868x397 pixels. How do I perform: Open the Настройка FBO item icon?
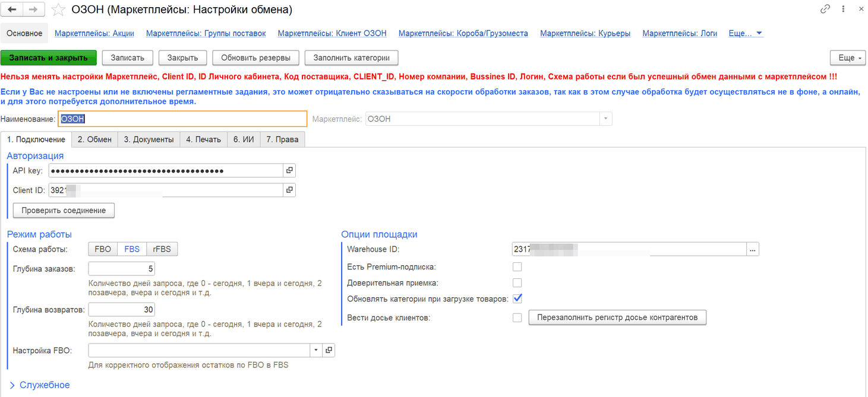click(329, 350)
